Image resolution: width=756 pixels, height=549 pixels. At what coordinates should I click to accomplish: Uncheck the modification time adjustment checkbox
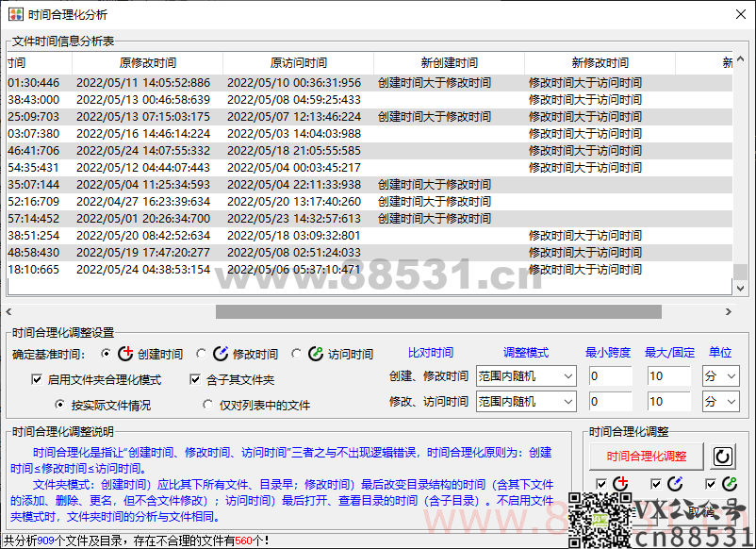point(656,483)
